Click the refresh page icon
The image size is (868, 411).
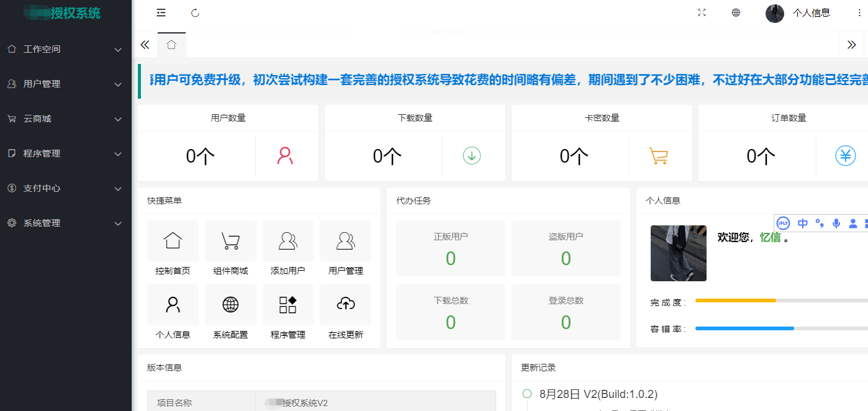(196, 12)
